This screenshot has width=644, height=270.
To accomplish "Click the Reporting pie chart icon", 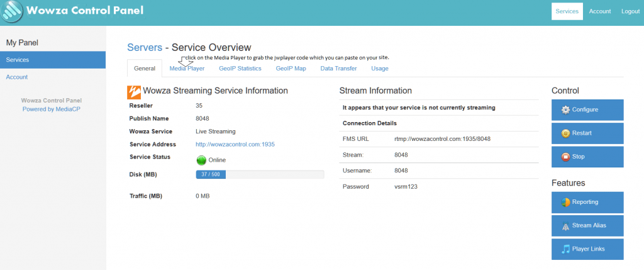I will (565, 202).
